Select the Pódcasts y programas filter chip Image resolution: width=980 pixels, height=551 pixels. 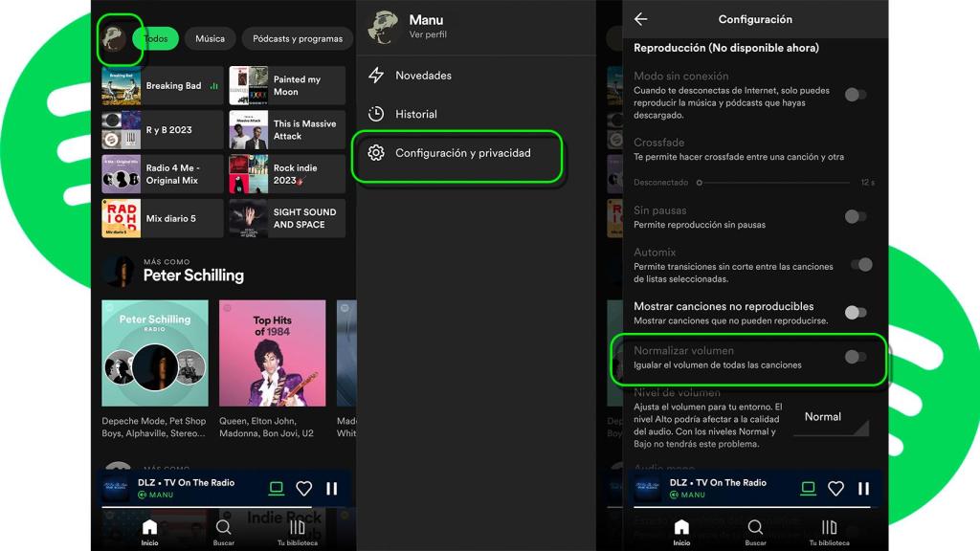(298, 38)
